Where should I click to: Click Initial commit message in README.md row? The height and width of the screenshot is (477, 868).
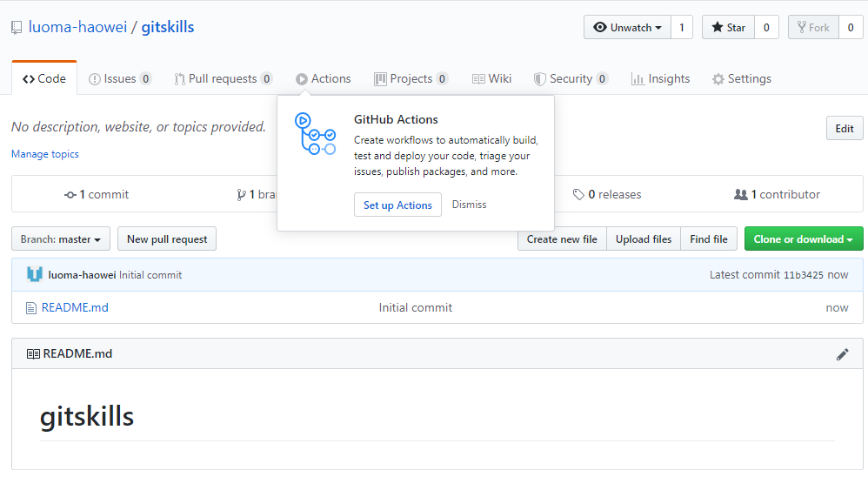[415, 307]
